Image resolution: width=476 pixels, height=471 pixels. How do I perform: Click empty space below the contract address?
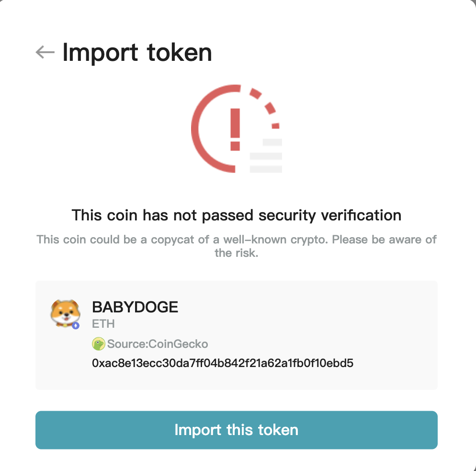tap(237, 379)
